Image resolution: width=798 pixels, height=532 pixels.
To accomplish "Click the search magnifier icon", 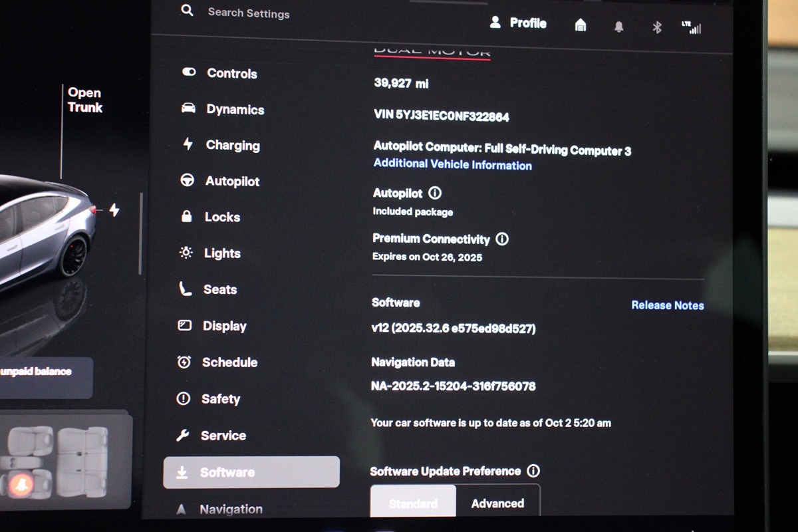I will 188,11.
